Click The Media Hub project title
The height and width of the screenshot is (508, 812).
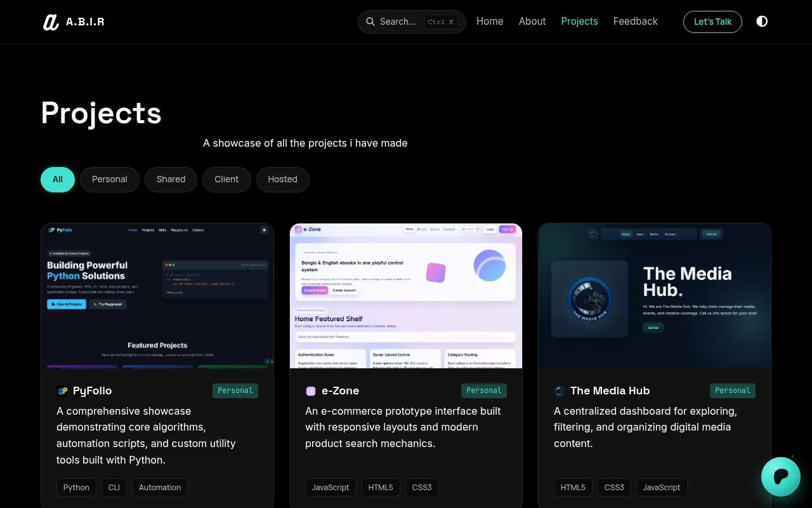[610, 391]
